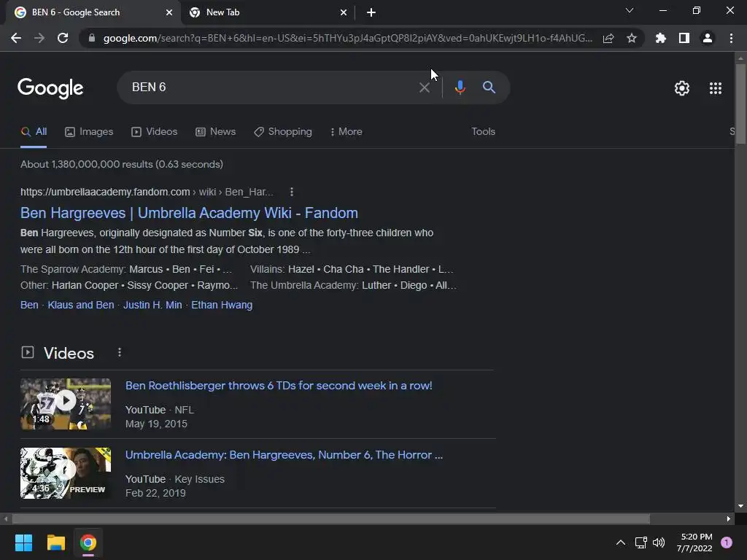This screenshot has width=747, height=560.
Task: Switch to Videos results tab
Action: pos(155,131)
